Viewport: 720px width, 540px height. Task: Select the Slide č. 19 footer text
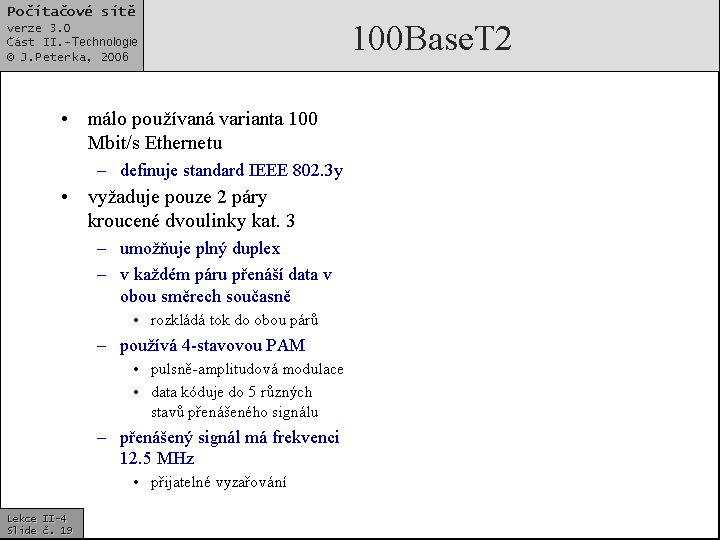point(40,530)
